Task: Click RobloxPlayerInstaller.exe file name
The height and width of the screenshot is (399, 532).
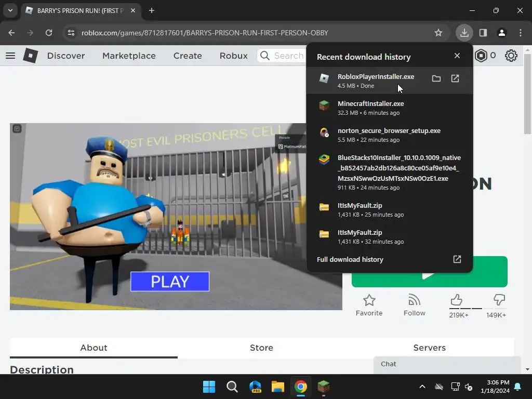Action: (x=376, y=77)
